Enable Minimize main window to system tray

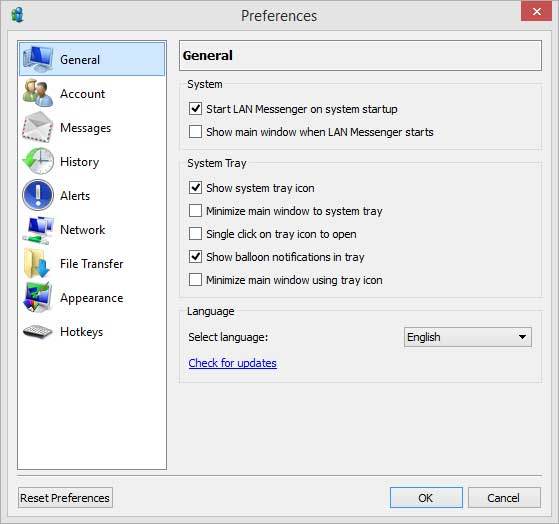point(195,211)
